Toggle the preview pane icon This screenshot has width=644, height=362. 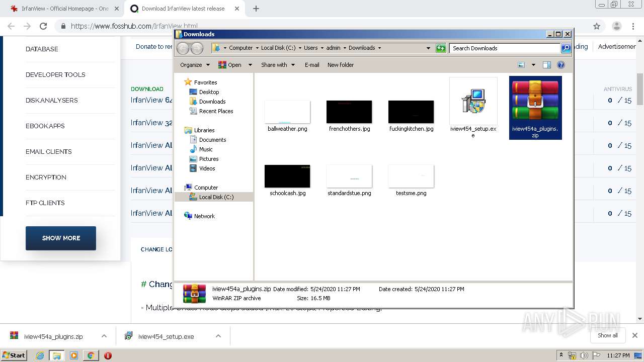click(547, 65)
